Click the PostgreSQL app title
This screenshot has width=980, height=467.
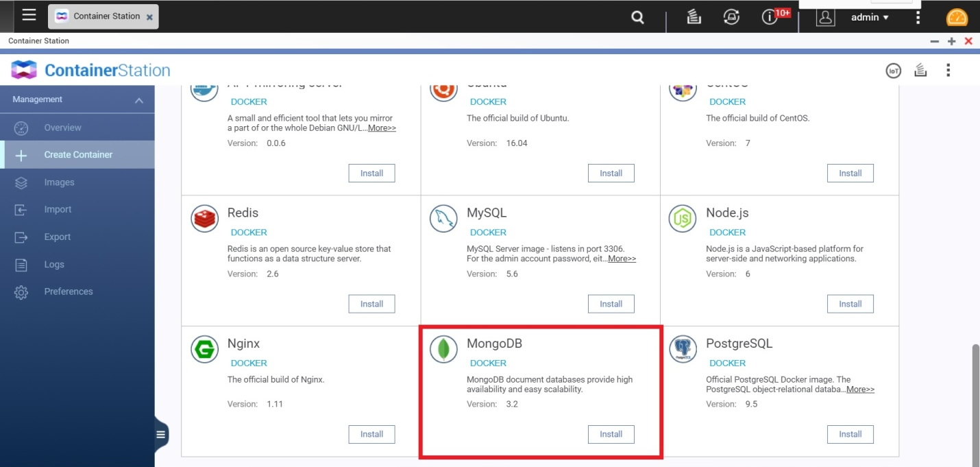click(x=739, y=344)
